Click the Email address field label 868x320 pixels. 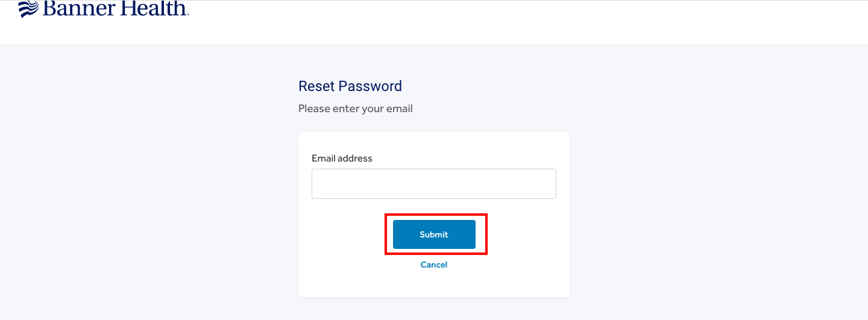click(342, 158)
